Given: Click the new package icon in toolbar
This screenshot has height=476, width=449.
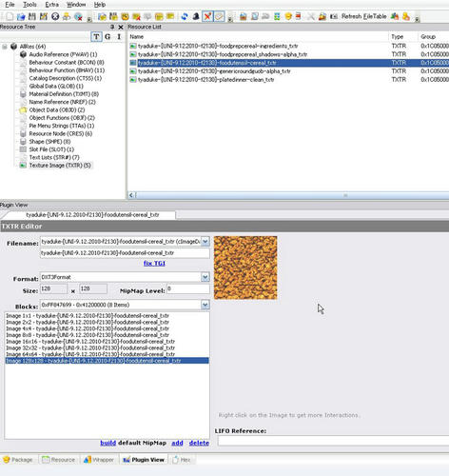Looking at the screenshot, I should 10,16.
